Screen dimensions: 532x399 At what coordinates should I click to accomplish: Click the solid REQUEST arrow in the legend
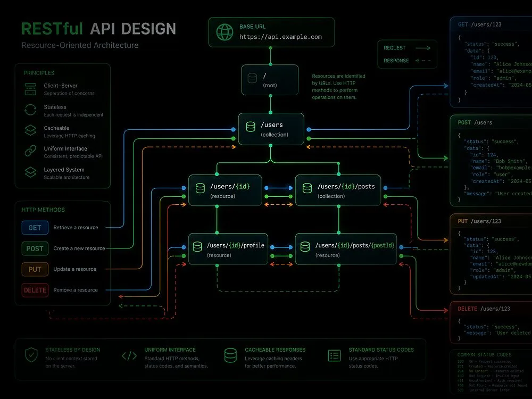[423, 48]
